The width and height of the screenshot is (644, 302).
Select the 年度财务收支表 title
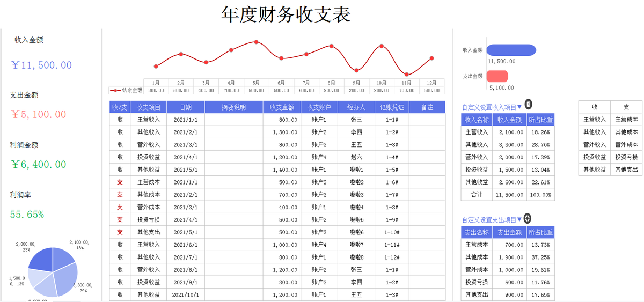(x=286, y=14)
